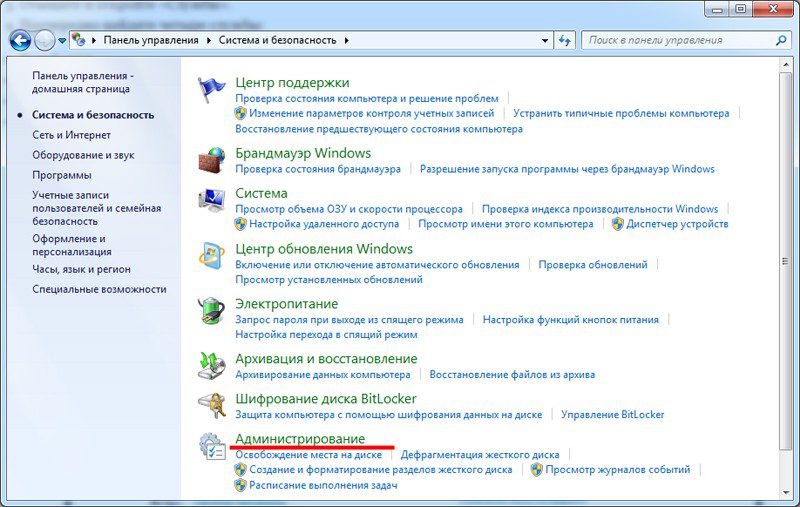Select Программы in left sidebar
Viewport: 800px width, 507px height.
pos(62,175)
